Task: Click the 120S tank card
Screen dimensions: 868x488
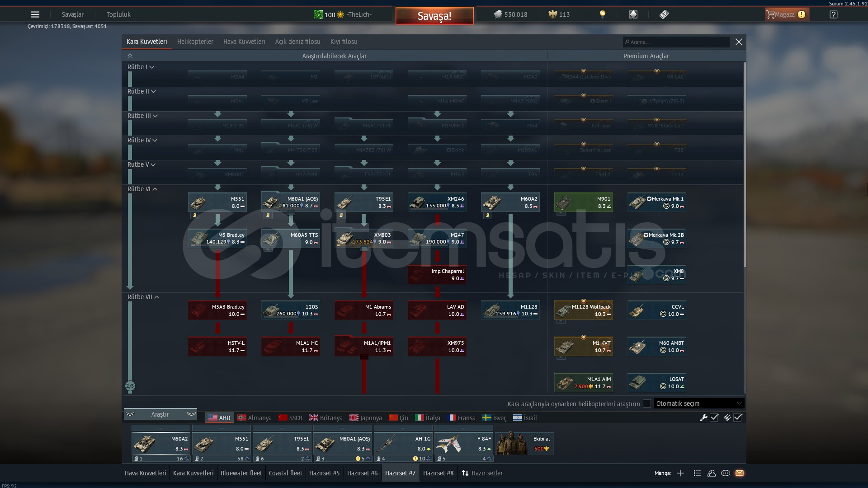Action: pyautogui.click(x=291, y=310)
